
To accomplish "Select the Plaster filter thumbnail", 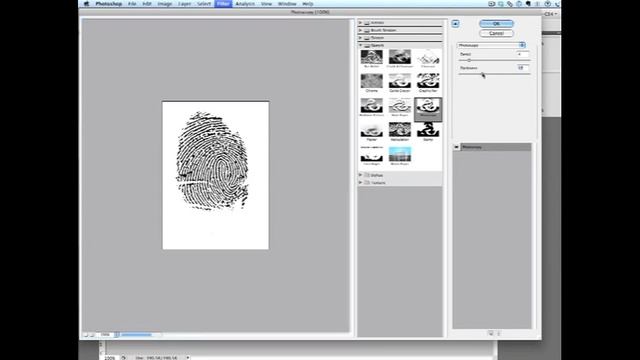I will click(x=371, y=130).
